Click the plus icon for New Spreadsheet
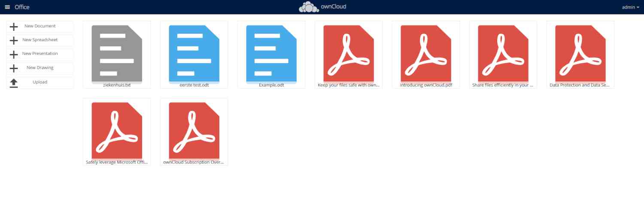Screen dimensions: 644x223 pyautogui.click(x=14, y=40)
